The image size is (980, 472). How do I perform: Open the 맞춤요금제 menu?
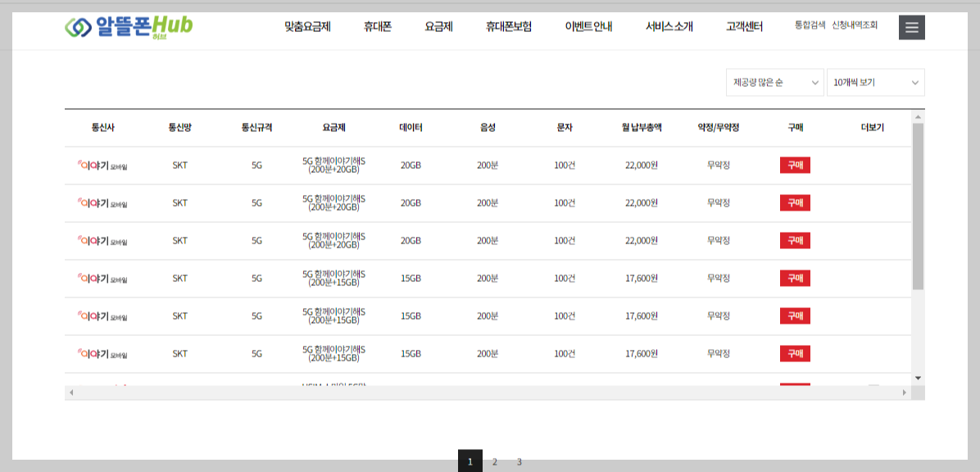(307, 27)
